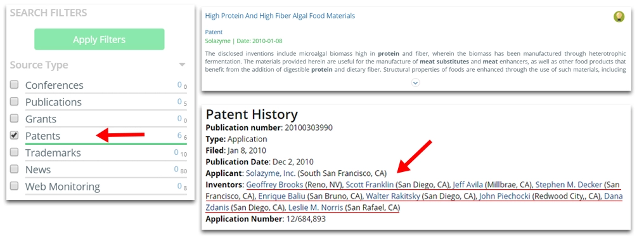Viewport: 644px width, 238px height.
Task: Select the Patents filter label
Action: pos(42,136)
